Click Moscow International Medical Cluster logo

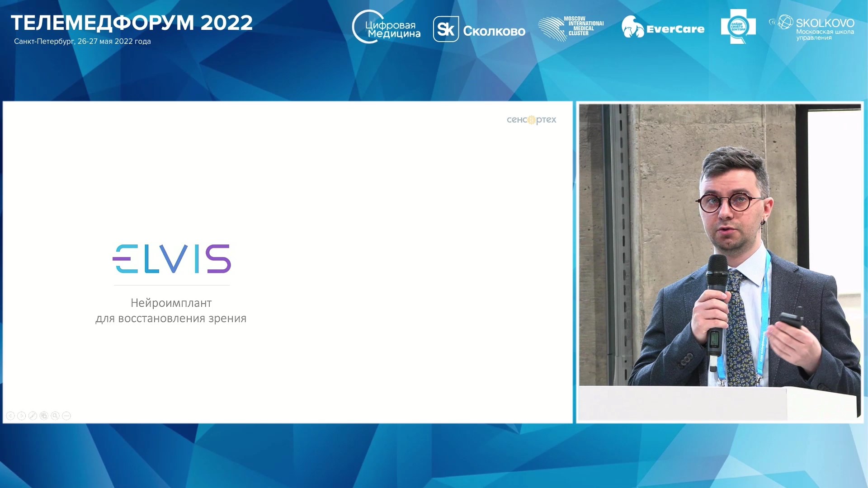pyautogui.click(x=571, y=28)
